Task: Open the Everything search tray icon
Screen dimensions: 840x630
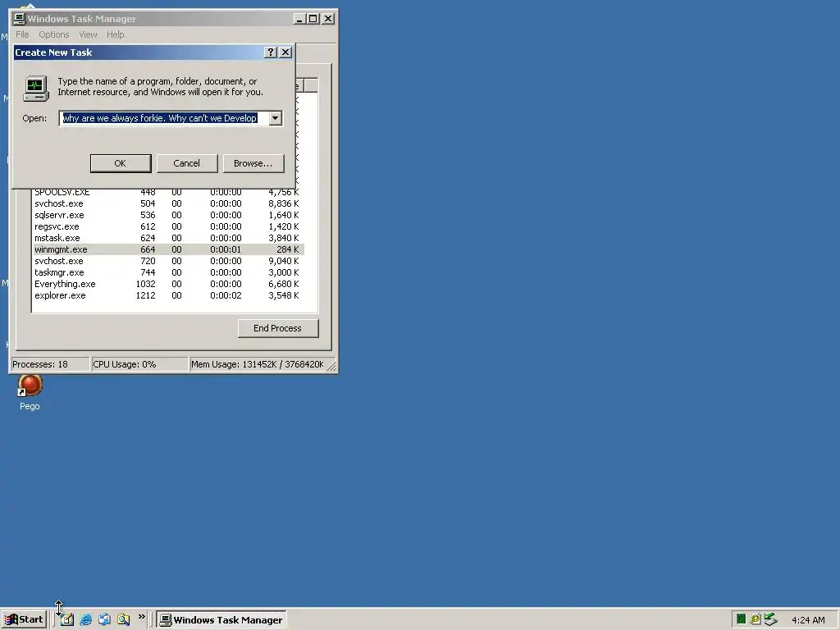Action: [x=756, y=619]
